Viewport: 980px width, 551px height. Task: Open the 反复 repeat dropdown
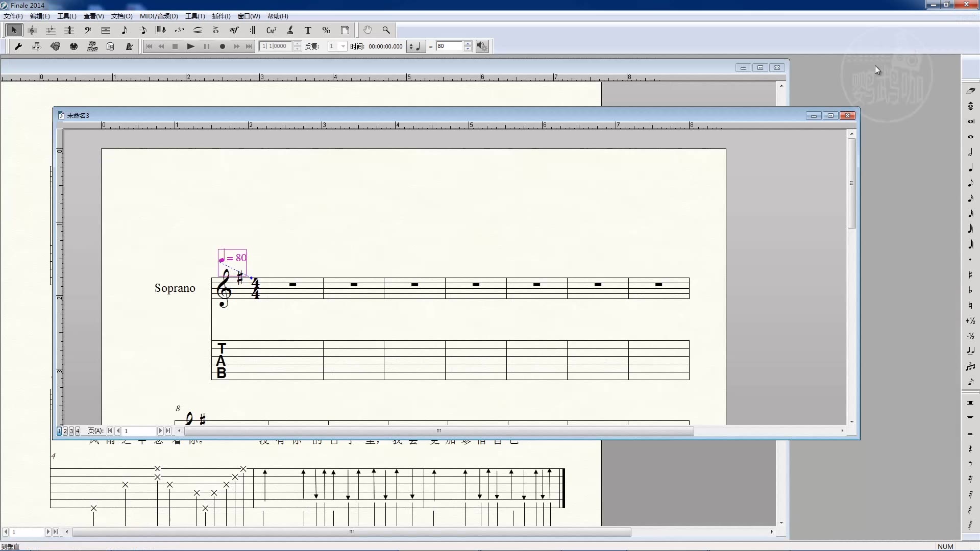point(343,46)
